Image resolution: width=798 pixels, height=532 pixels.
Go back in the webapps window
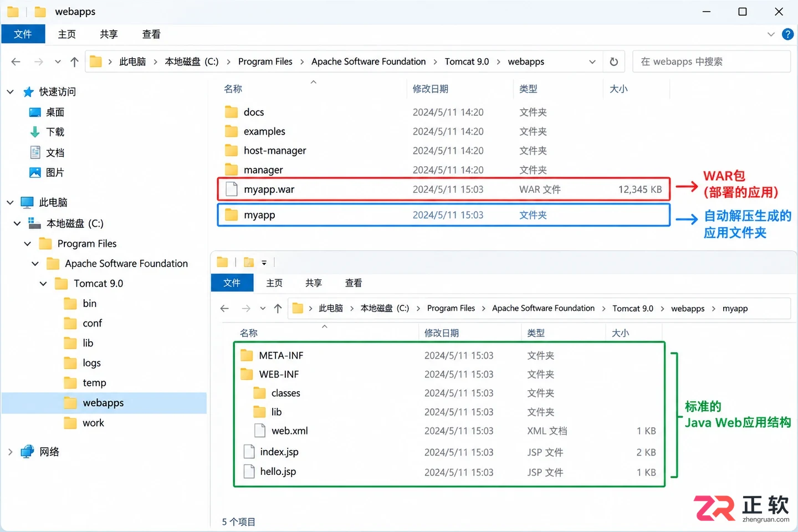click(16, 62)
